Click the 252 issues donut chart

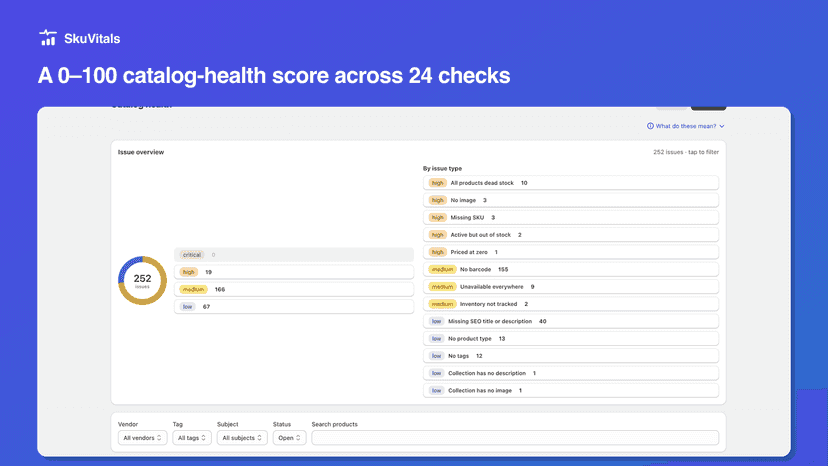point(143,281)
